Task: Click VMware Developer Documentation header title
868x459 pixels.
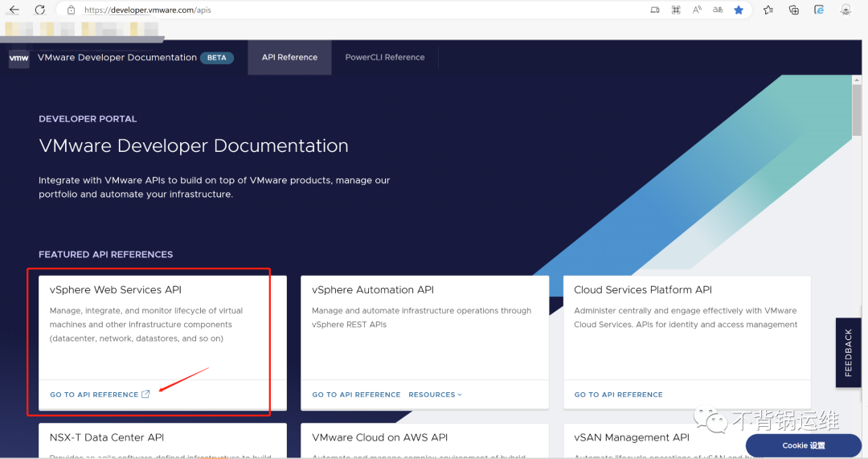Action: [x=117, y=58]
